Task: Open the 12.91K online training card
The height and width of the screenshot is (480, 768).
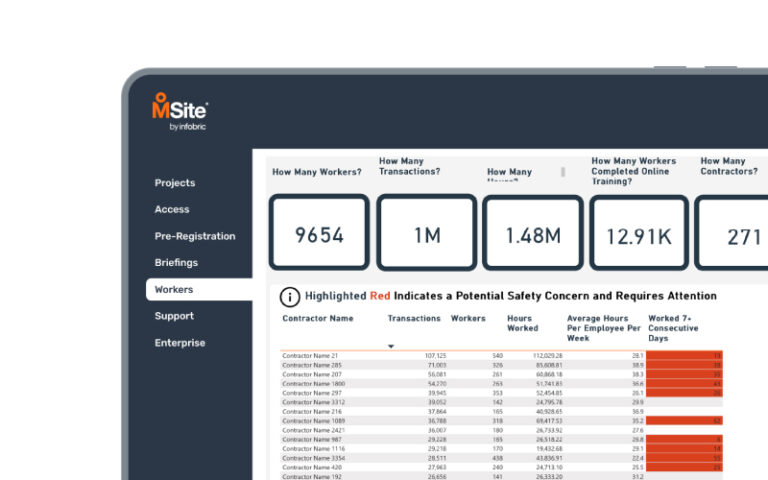Action: [638, 233]
